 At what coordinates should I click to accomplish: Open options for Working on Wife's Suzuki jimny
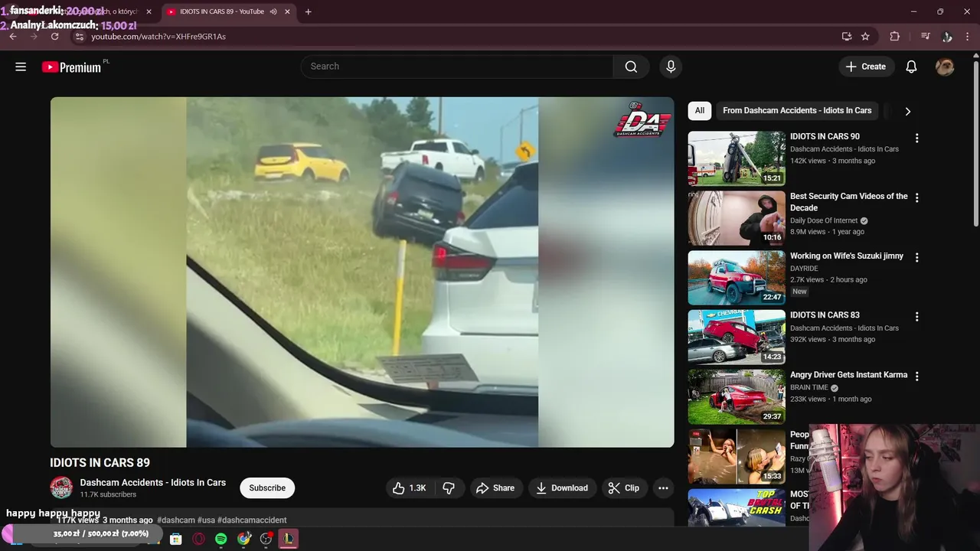point(916,257)
